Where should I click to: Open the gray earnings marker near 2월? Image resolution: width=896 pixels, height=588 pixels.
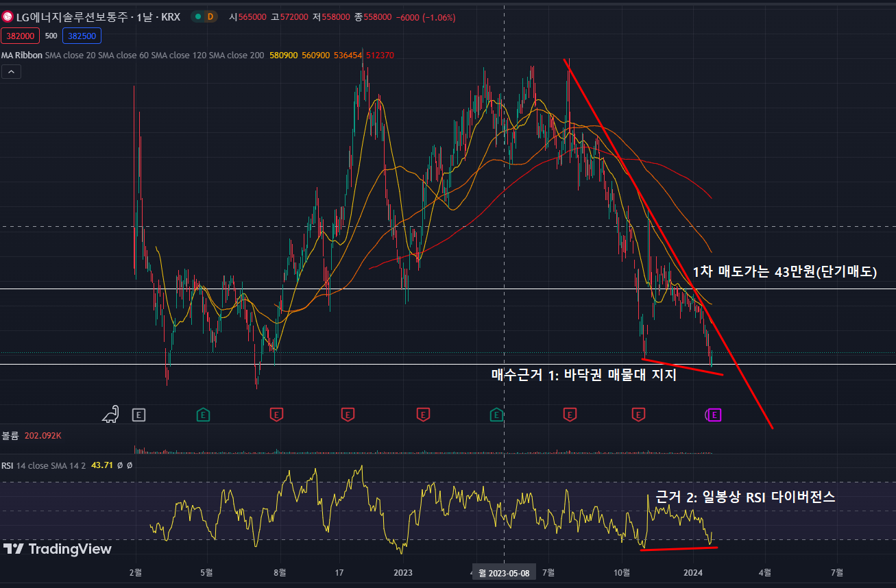click(139, 414)
